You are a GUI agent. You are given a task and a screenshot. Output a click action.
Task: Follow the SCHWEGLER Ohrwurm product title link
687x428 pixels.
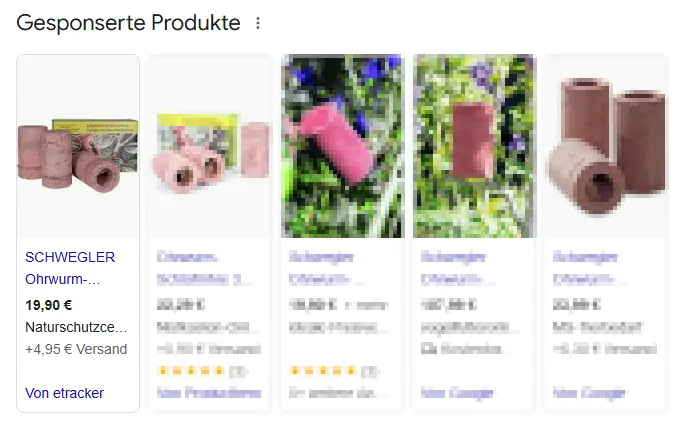70,268
